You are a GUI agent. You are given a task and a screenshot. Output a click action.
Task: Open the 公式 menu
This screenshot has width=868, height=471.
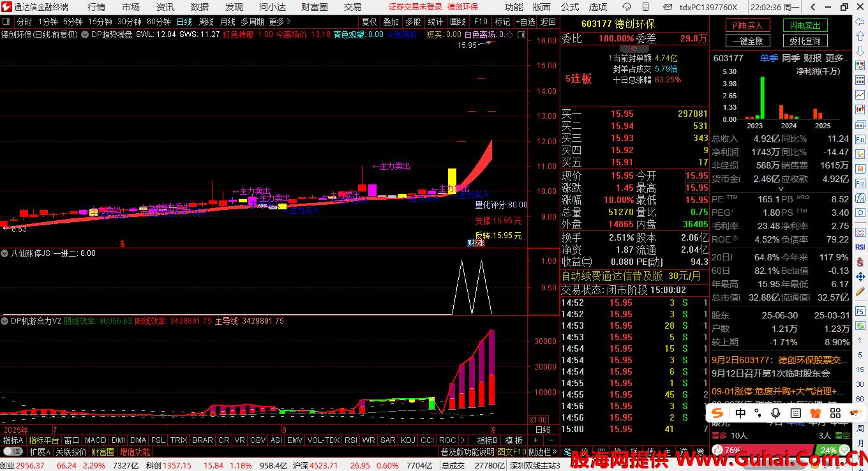(570, 7)
